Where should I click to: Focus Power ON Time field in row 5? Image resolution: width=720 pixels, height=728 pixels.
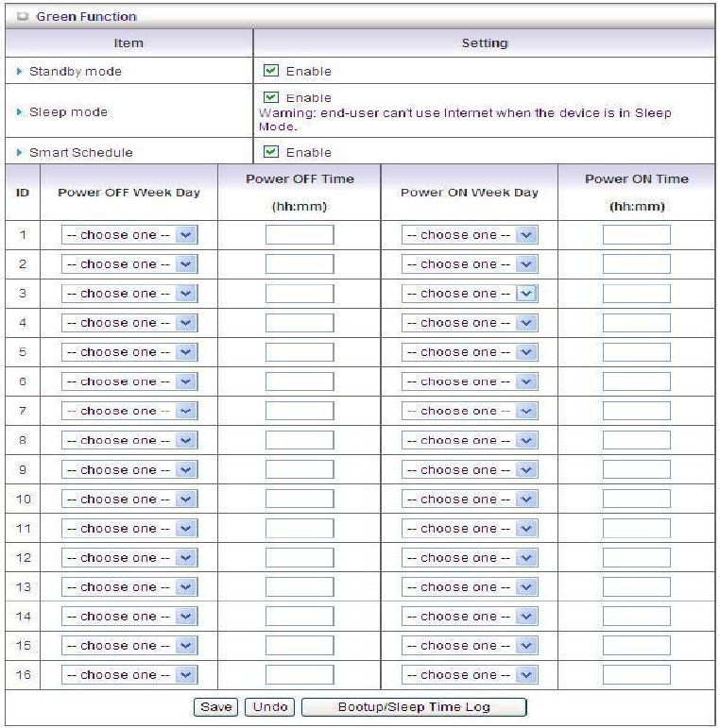(637, 352)
